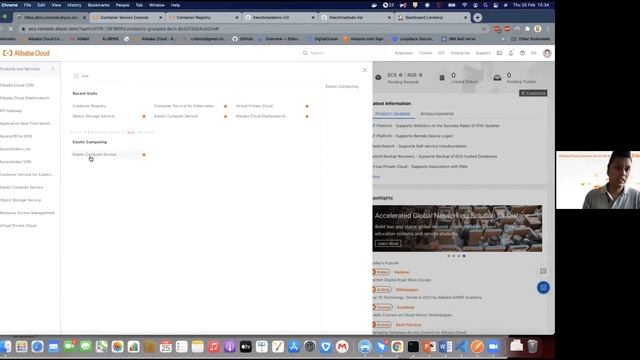Image resolution: width=640 pixels, height=360 pixels.
Task: Toggle favorite dot for Elastic Compute Service under Elastic Computing
Action: (x=144, y=155)
